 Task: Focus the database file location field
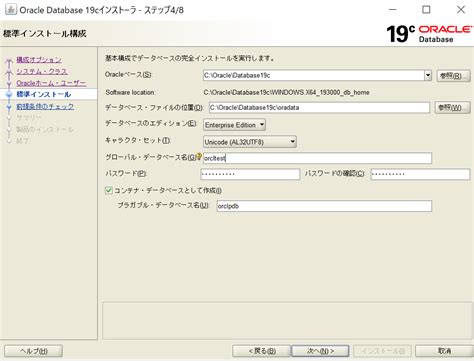(319, 108)
